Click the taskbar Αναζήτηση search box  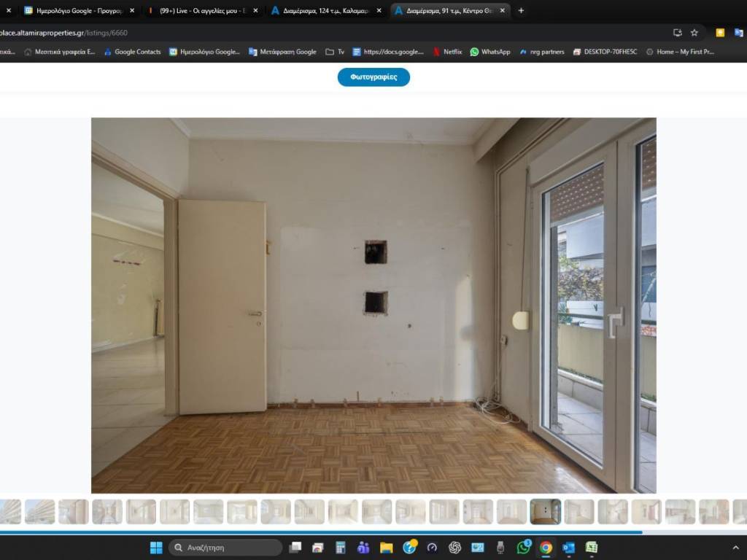coord(226,548)
